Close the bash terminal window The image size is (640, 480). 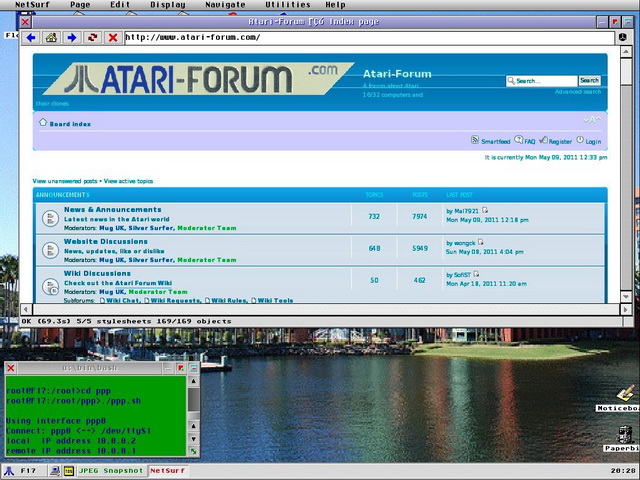point(11,368)
